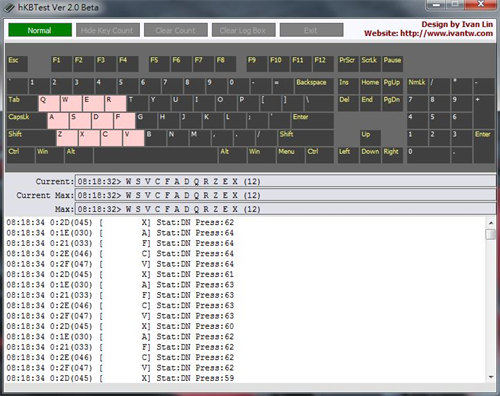Click the hKBTest title bar app icon
Image resolution: width=500 pixels, height=396 pixels.
[x=10, y=7]
